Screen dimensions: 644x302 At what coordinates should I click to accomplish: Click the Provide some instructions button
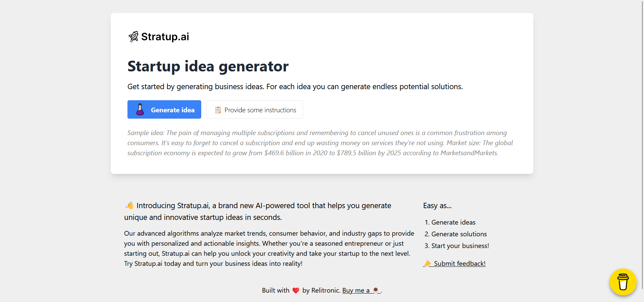(254, 109)
